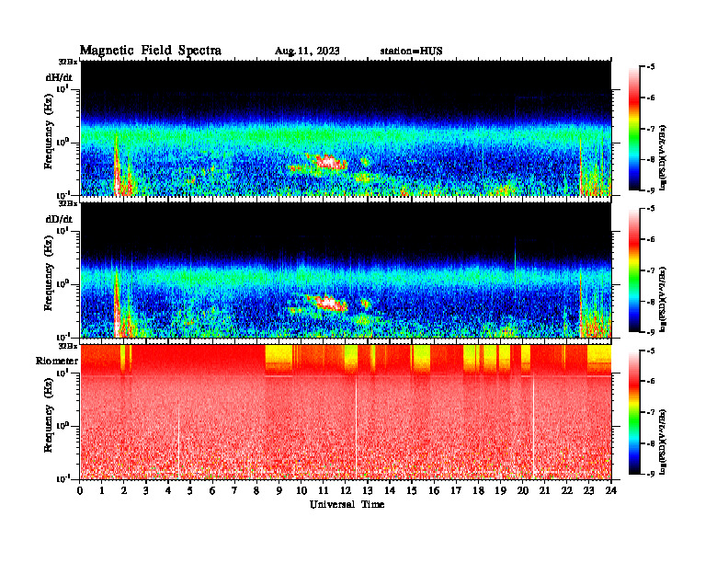Click hour tick label "17" on time axis
This screenshot has width=728, height=563.
pyautogui.click(x=456, y=491)
